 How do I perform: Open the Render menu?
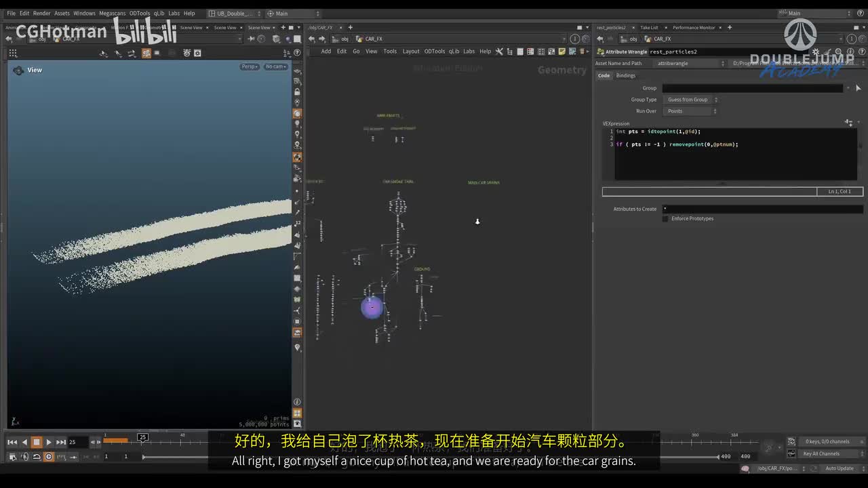41,13
